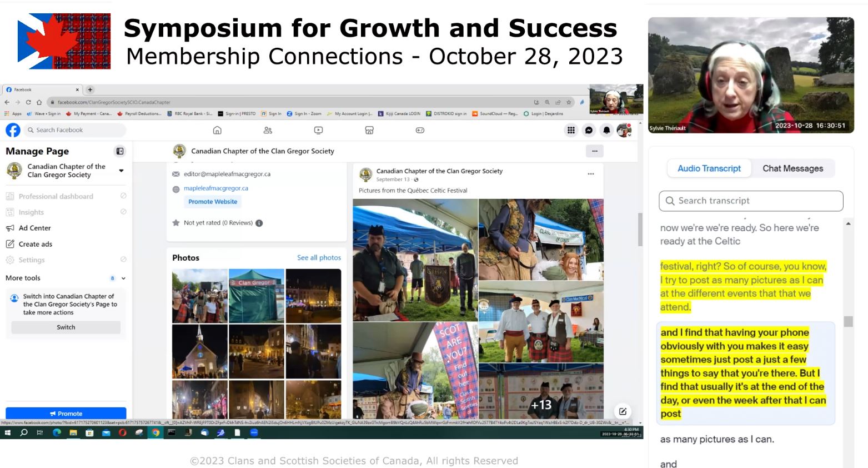Open the Friends icon in Facebook navigation
Viewport: 868px width, 468px height.
tap(268, 130)
